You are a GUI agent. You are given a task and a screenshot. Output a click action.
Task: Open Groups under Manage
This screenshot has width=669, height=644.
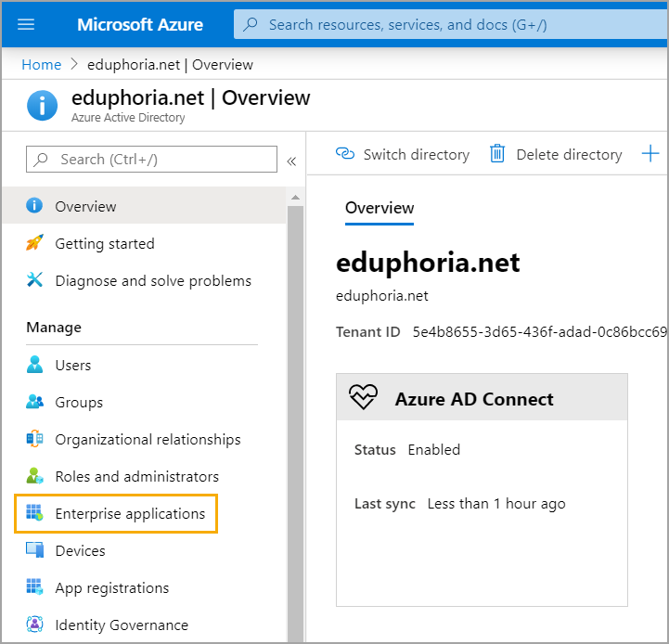point(79,403)
